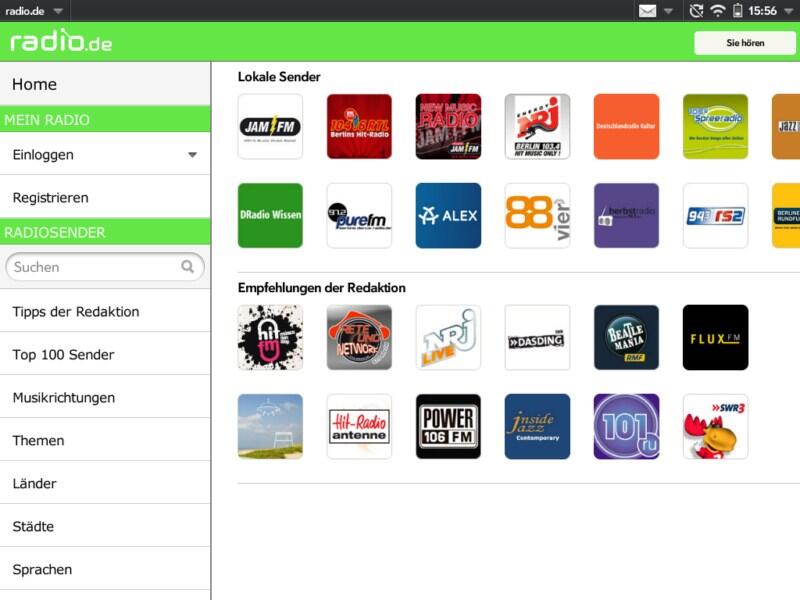Click the radio.de logo in header
The image size is (800, 600).
61,41
